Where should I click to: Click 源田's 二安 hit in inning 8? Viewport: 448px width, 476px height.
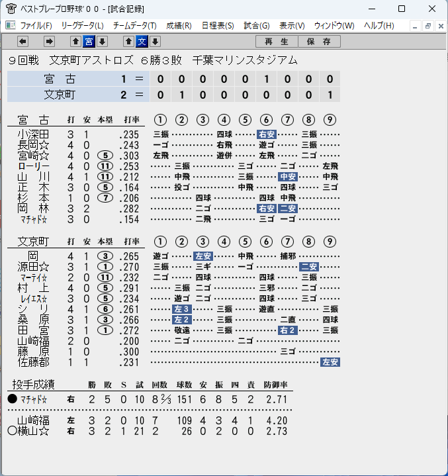pyautogui.click(x=309, y=267)
